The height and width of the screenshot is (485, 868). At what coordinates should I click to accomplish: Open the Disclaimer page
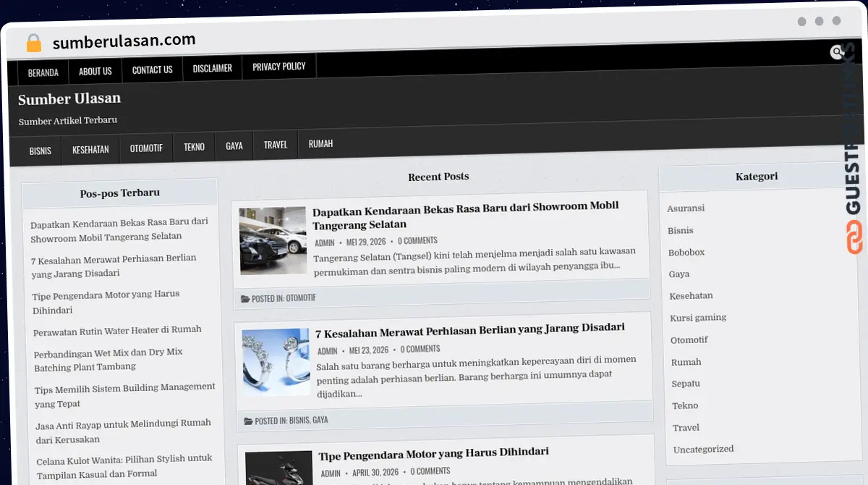click(212, 68)
